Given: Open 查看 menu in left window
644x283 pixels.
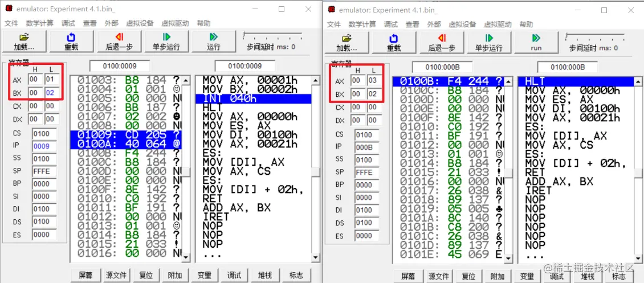Looking at the screenshot, I should coord(89,23).
